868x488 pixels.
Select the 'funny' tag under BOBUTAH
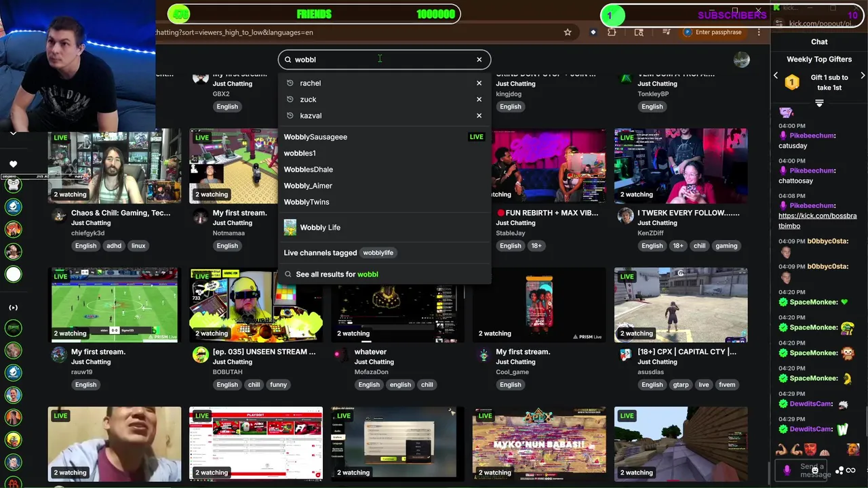pyautogui.click(x=279, y=385)
